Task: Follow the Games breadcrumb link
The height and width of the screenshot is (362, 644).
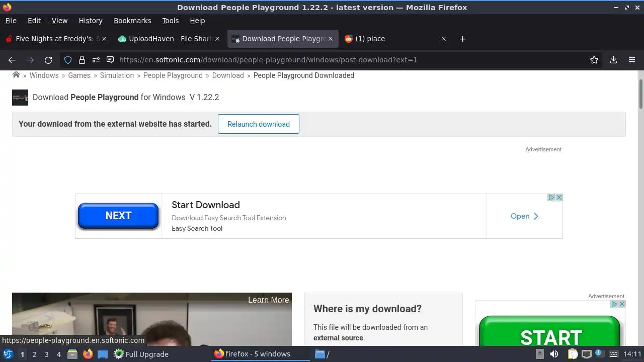Action: click(x=79, y=75)
